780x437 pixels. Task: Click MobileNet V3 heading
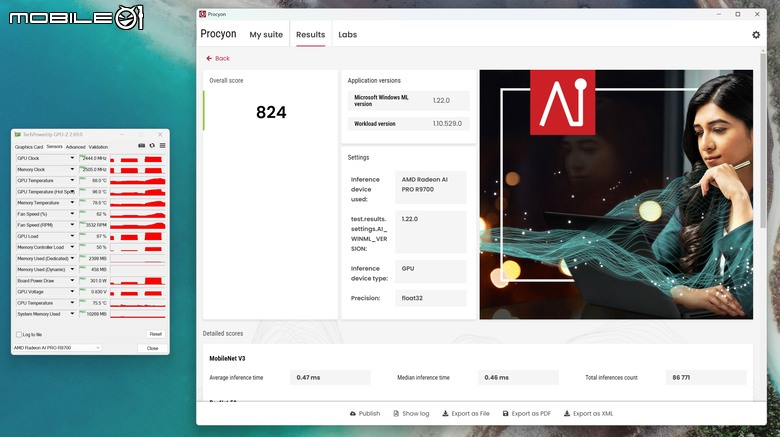227,358
